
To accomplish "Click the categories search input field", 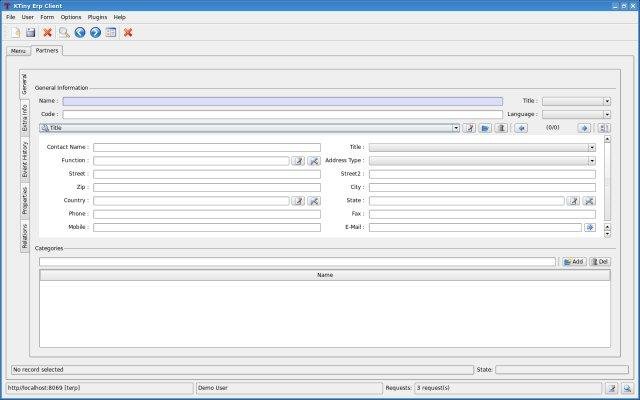I will [x=298, y=262].
